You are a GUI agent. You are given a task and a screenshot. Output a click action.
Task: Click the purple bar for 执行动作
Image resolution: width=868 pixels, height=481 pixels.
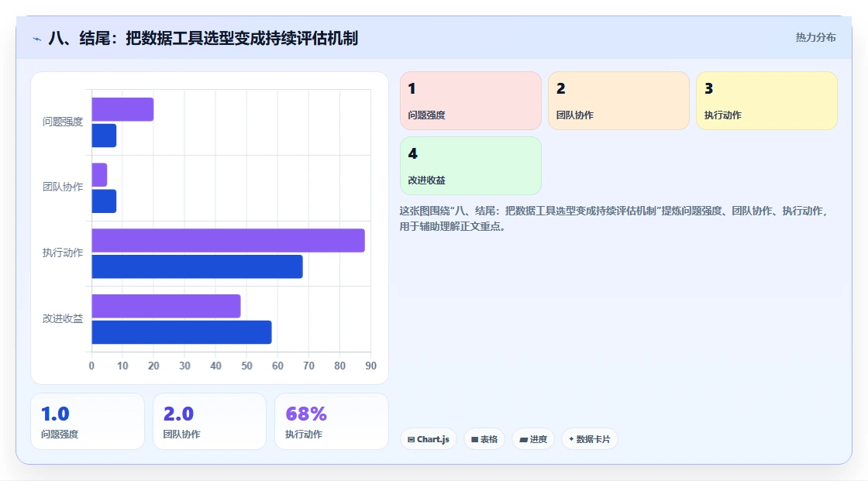pyautogui.click(x=228, y=240)
